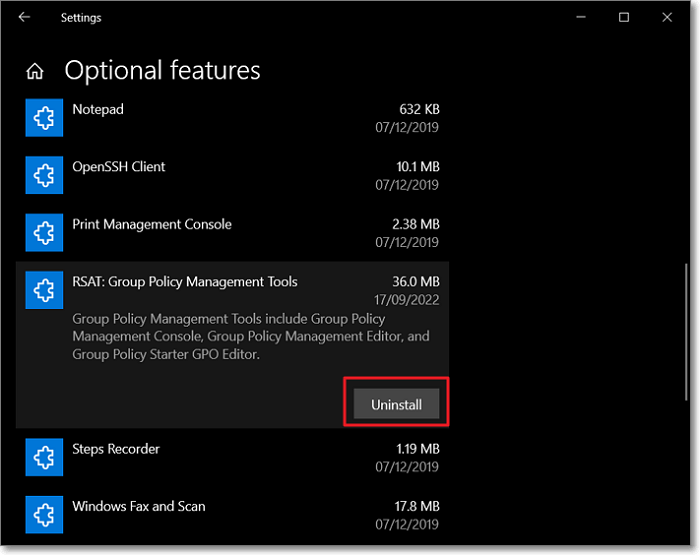Select the RSAT Group Policy puzzle icon
This screenshot has height=555, width=700.
point(44,290)
